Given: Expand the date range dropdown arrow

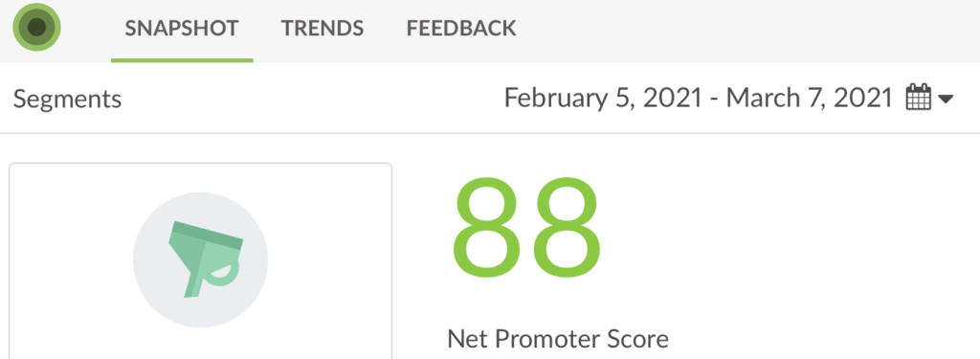Looking at the screenshot, I should 945,99.
